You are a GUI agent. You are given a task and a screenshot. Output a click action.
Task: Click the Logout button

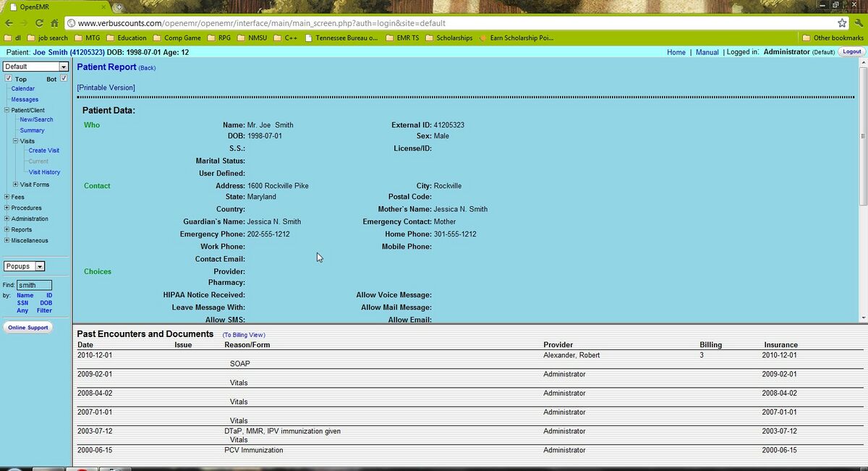click(851, 52)
